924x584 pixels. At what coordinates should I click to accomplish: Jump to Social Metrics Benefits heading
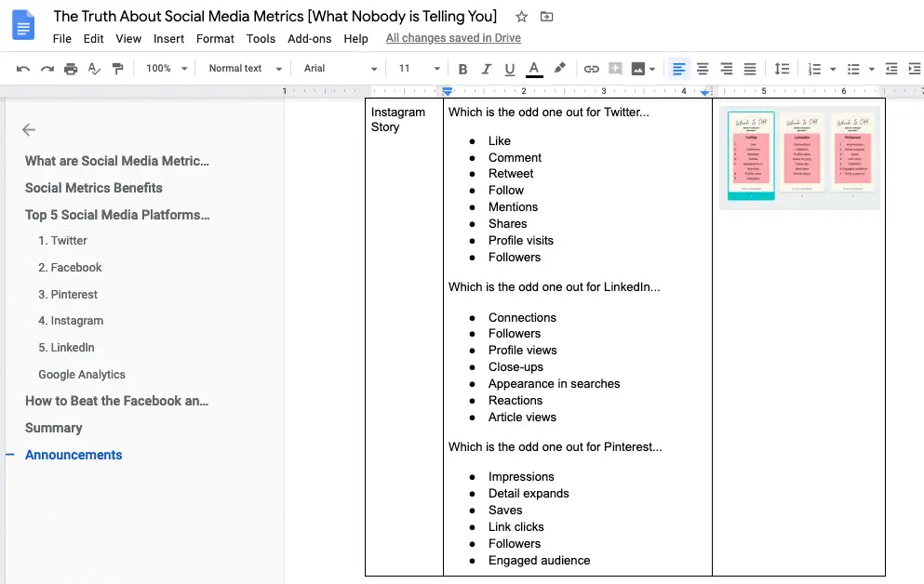94,188
